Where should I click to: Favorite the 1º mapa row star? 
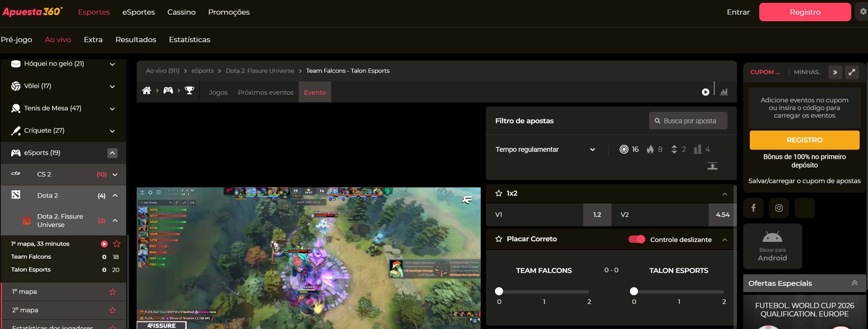click(113, 292)
